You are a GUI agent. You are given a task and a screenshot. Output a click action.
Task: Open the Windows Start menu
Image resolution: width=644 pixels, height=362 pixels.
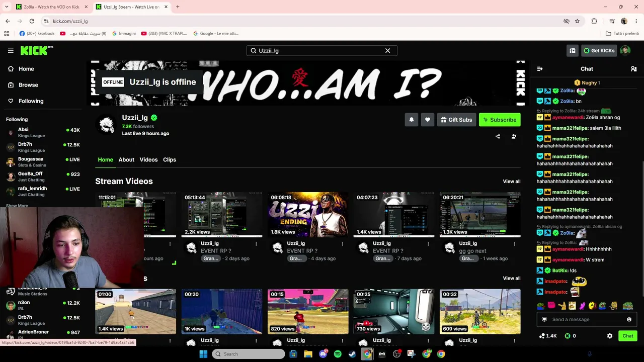[203, 354]
